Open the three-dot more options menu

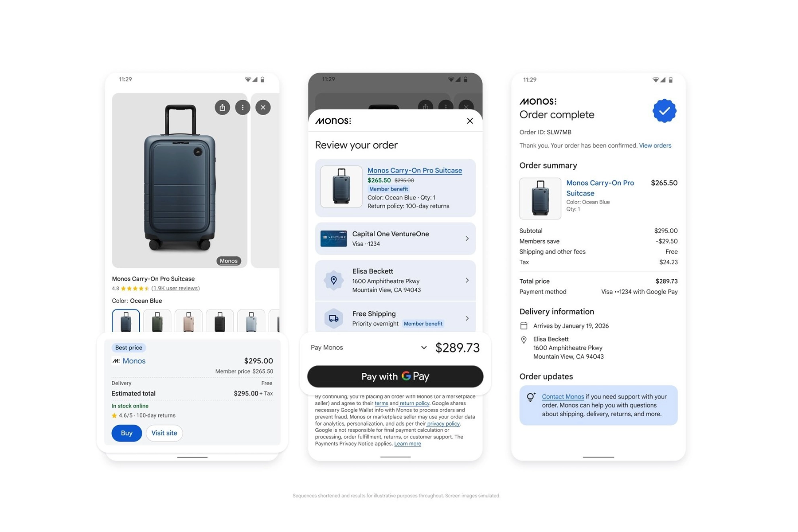click(243, 107)
